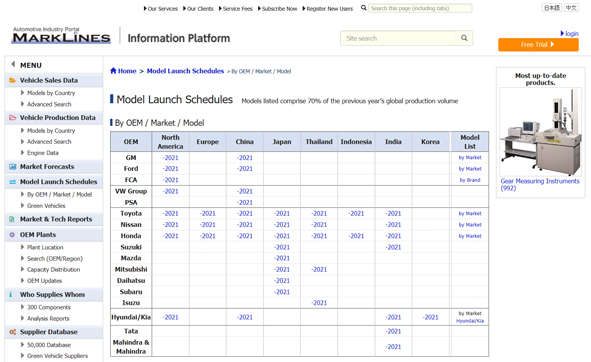Click the OEM Plants gear icon

(x=12, y=235)
